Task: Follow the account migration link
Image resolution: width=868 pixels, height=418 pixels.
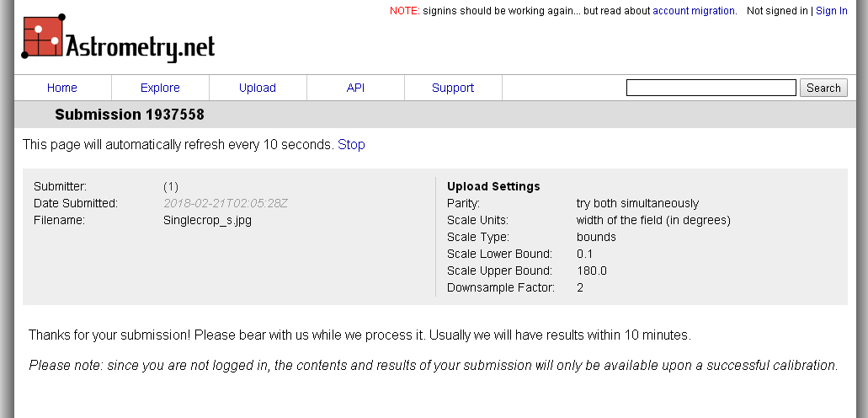Action: point(694,10)
